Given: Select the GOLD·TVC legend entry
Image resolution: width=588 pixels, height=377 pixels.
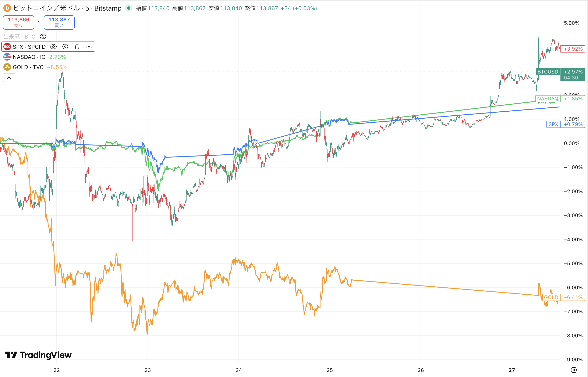Looking at the screenshot, I should click(x=28, y=67).
